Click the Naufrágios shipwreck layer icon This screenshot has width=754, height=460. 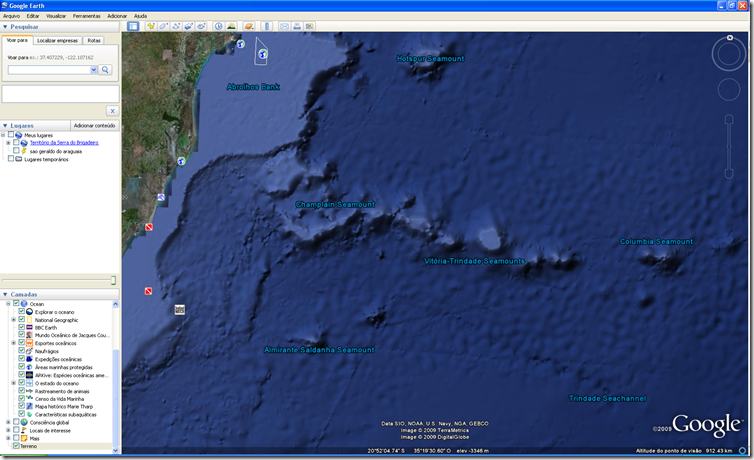(29, 351)
